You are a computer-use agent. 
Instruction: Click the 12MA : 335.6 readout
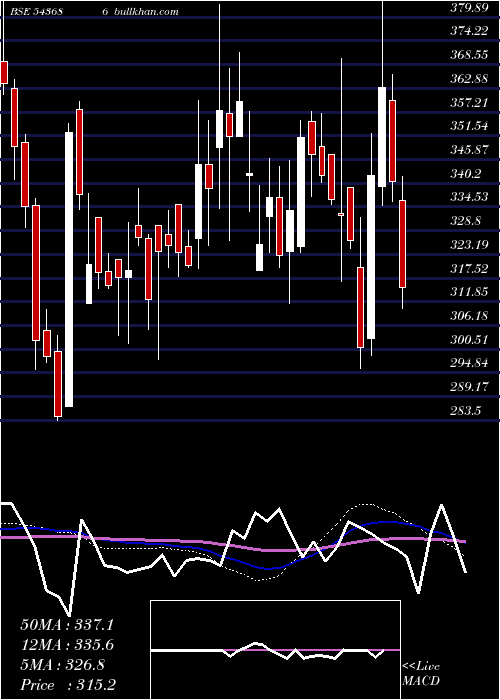pyautogui.click(x=67, y=645)
